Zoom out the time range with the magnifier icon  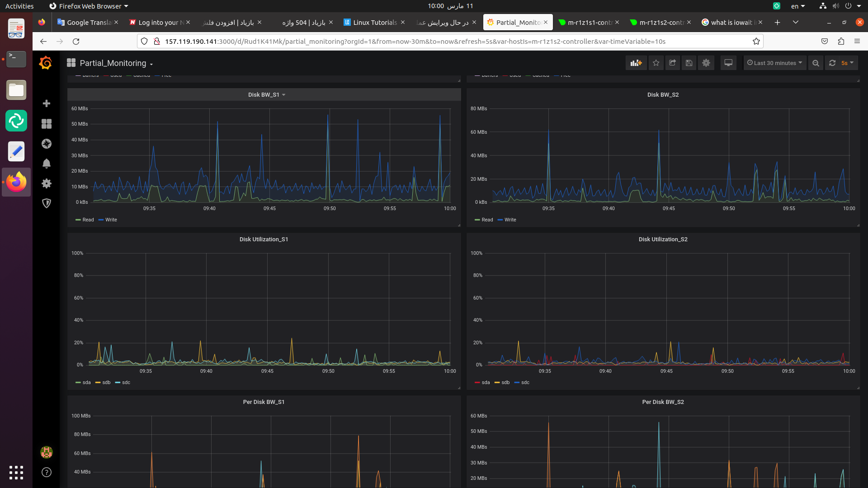pos(816,63)
